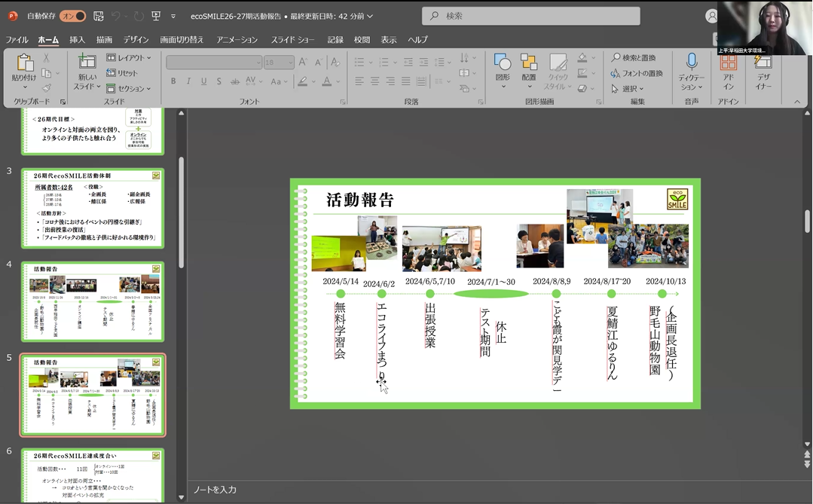Click shape outline pen icon

point(582,73)
